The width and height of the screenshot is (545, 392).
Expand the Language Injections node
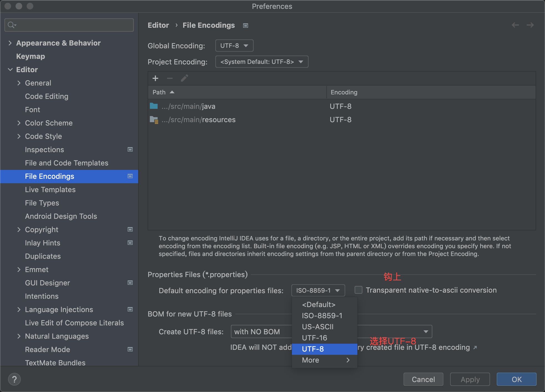(19, 310)
